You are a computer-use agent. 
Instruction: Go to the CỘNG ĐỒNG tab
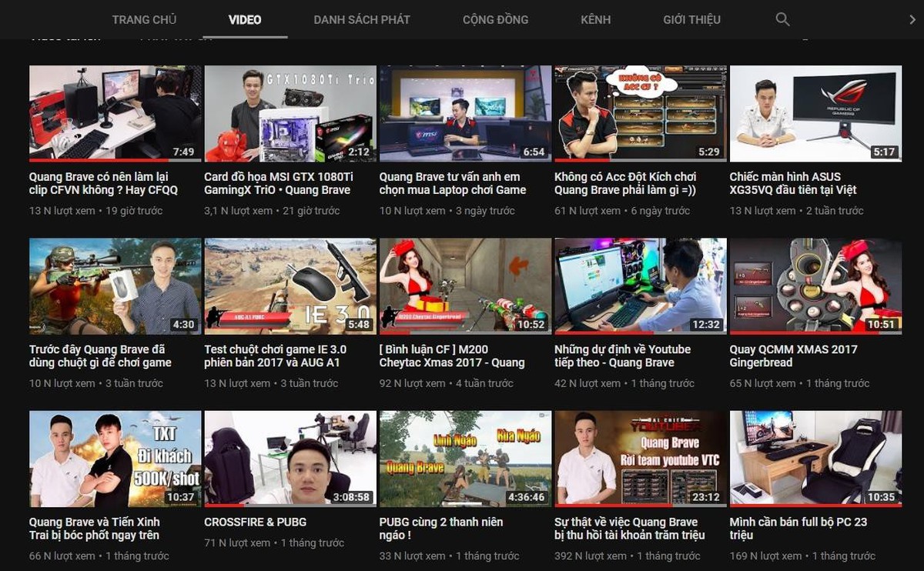click(496, 19)
